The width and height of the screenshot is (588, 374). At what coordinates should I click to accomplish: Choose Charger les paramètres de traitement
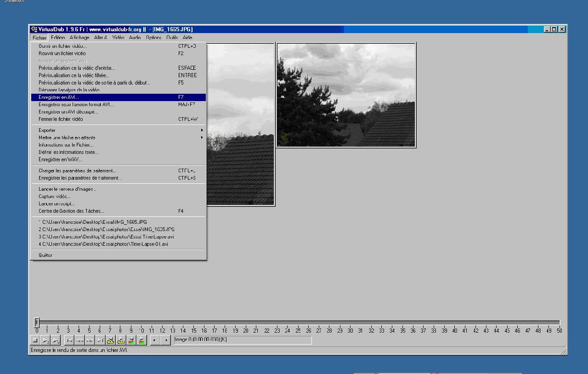tap(119, 170)
